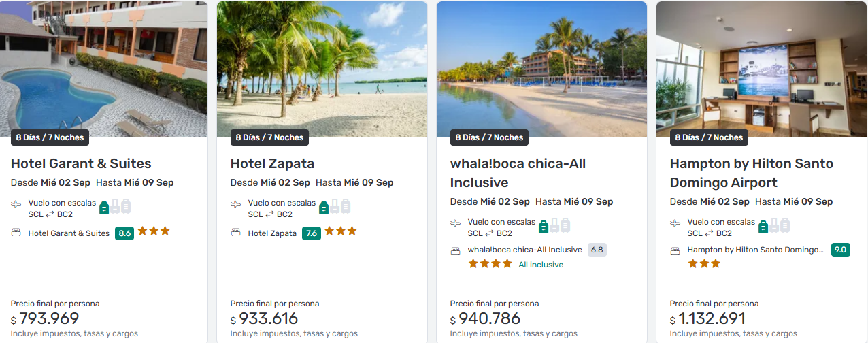Click 8 Días / 7 Noches badge on whala!boca photo
Screen dimensions: 868x343
click(x=489, y=137)
